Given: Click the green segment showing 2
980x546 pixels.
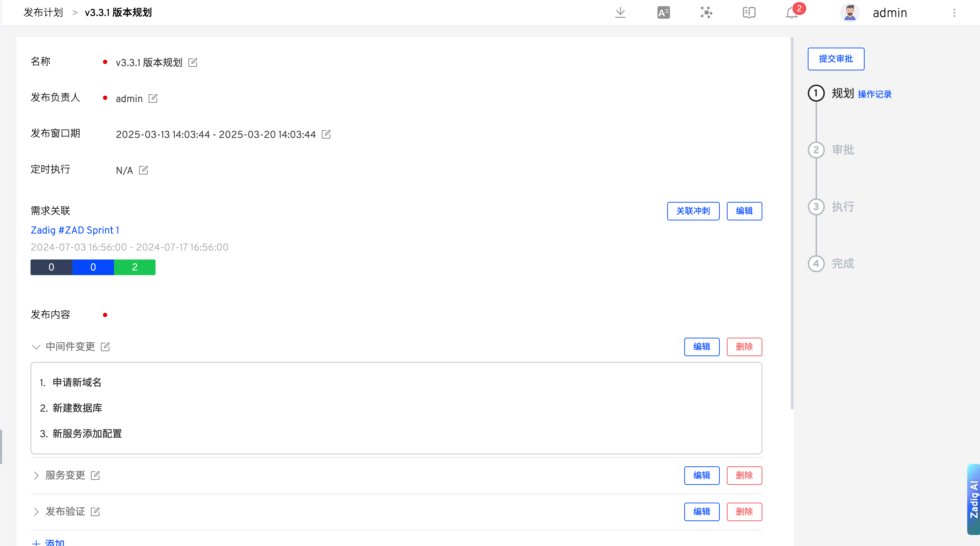Looking at the screenshot, I should [x=135, y=267].
